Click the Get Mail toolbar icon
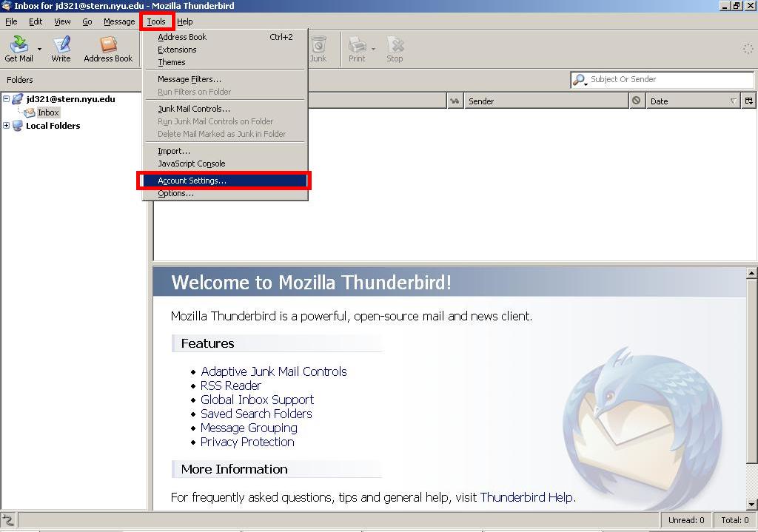The image size is (758, 532). click(x=19, y=48)
